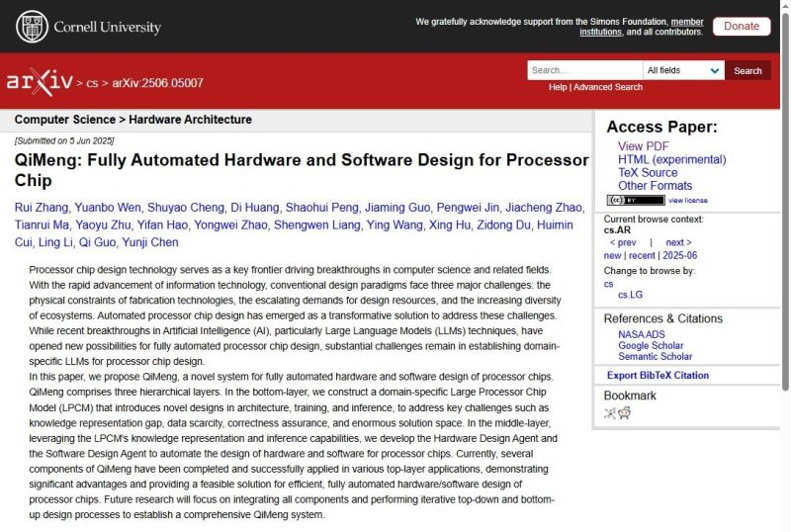Download TeX Source
Image resolution: width=791 pixels, height=532 pixels.
(x=648, y=172)
